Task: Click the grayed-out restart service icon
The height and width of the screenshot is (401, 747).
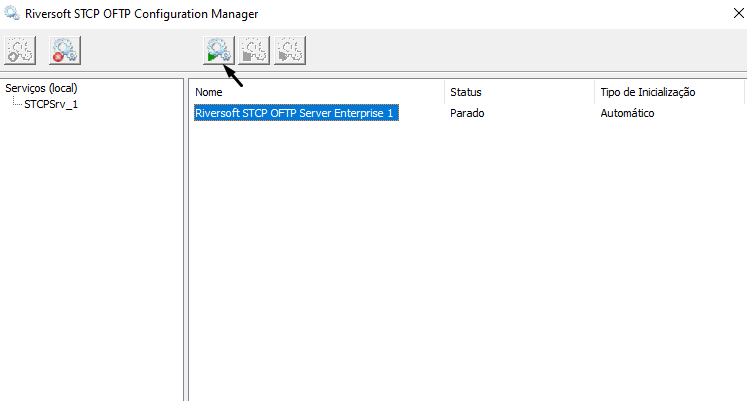Action: pyautogui.click(x=290, y=50)
